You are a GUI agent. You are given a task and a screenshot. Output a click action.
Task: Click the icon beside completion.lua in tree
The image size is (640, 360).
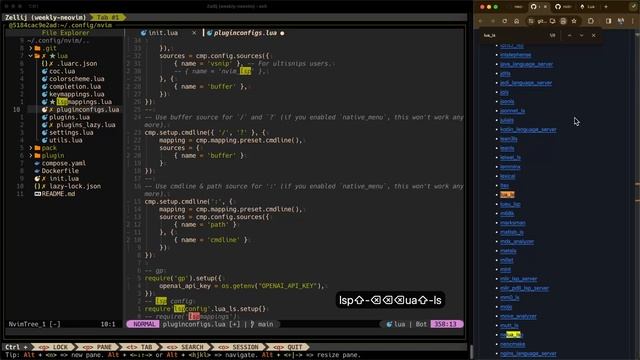(x=44, y=87)
